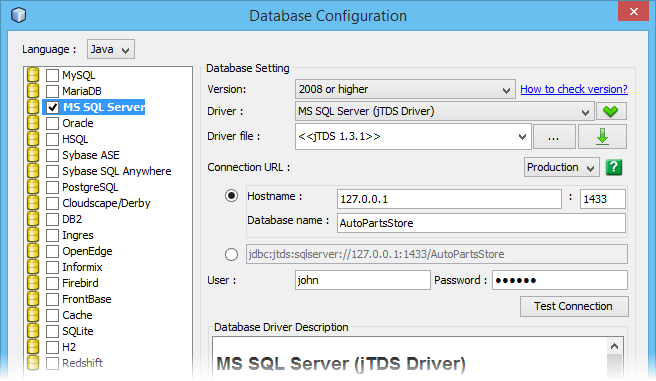This screenshot has width=656, height=381.
Task: Click the Database name input field
Action: [481, 223]
